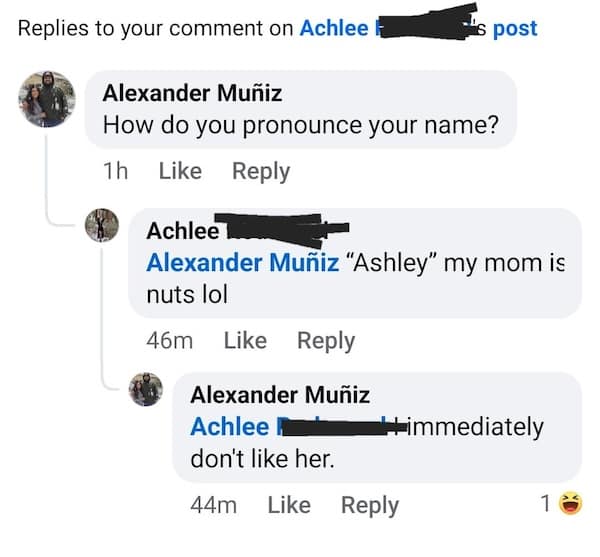Click the laughing face reaction emoji
The image size is (600, 557).
[571, 504]
